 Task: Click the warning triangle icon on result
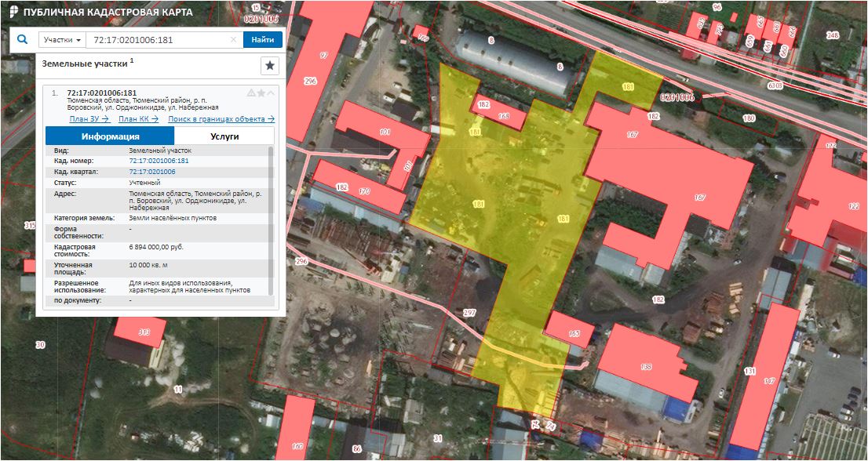[x=251, y=93]
